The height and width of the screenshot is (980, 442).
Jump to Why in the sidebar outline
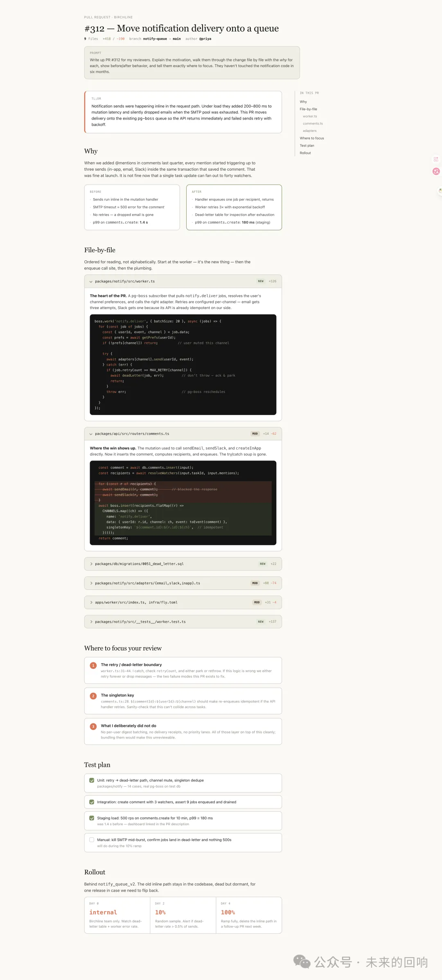(x=303, y=102)
